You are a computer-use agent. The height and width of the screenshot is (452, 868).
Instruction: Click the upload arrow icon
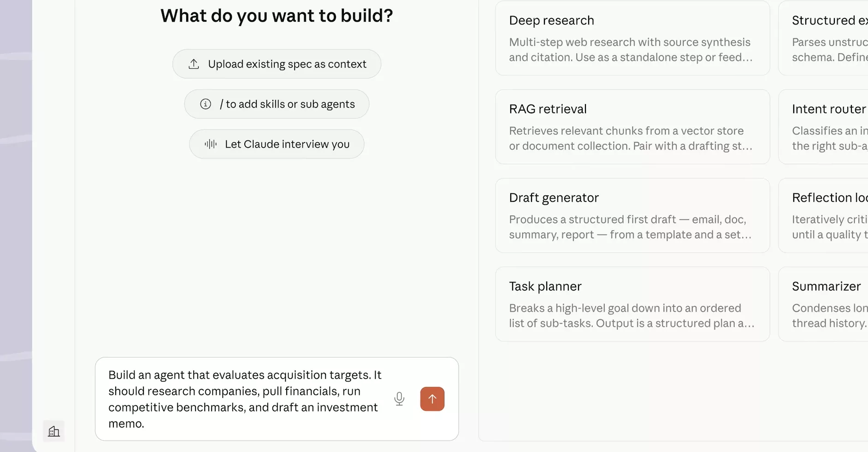(194, 64)
